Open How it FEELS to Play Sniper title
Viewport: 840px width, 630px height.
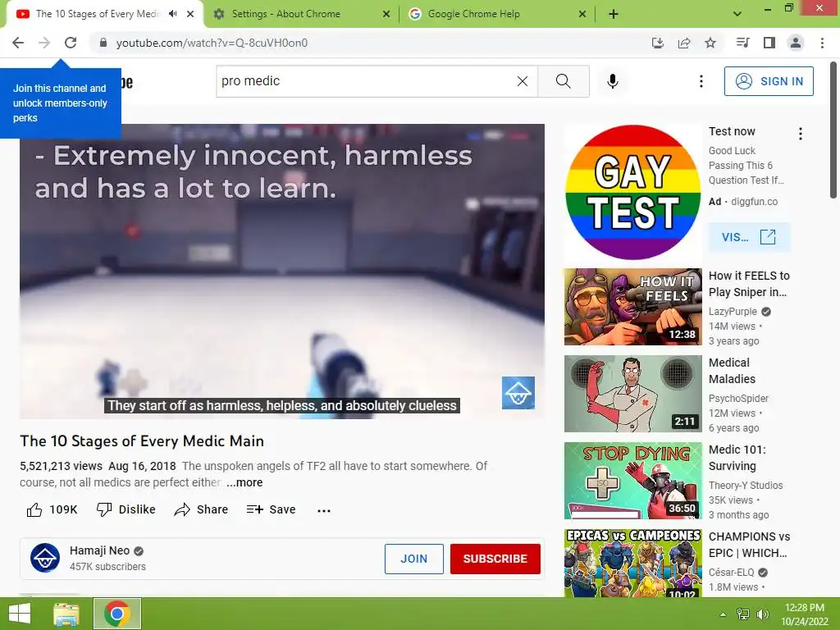pos(749,284)
